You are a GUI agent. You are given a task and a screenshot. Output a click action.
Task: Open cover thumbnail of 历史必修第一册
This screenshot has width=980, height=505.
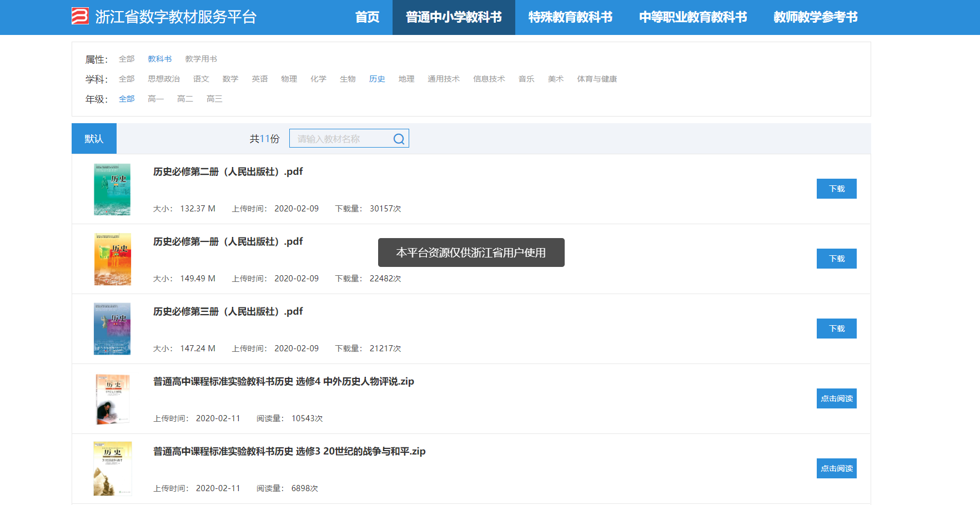(x=113, y=259)
